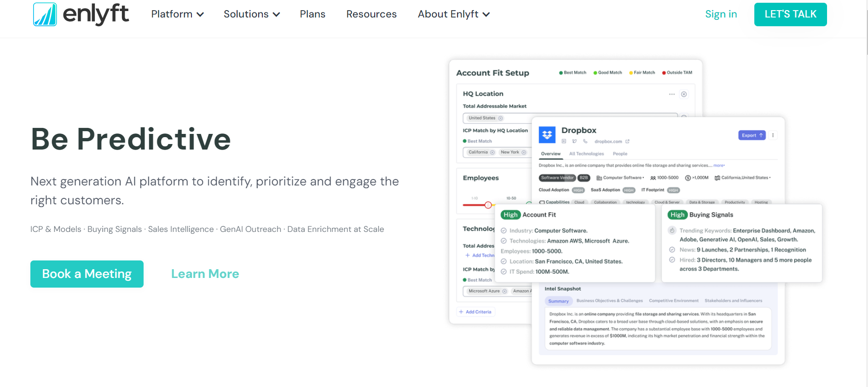
Task: Click the Twitter icon under Dropbox
Action: [574, 141]
